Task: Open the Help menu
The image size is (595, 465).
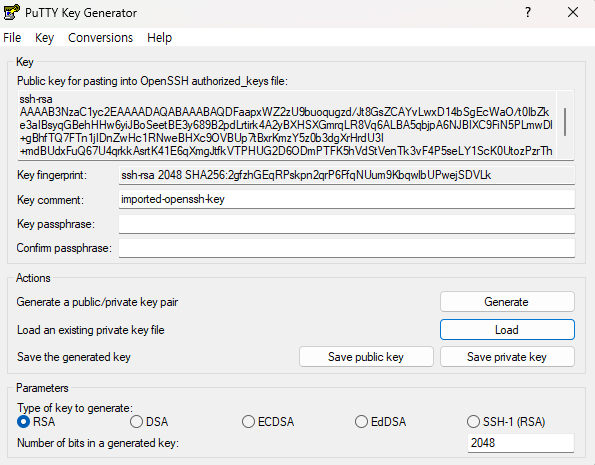Action: coord(159,38)
